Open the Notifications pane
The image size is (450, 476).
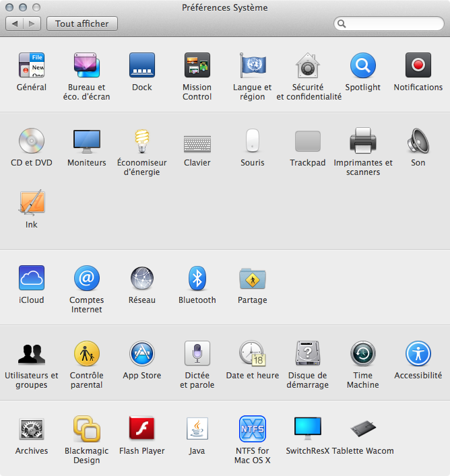[418, 66]
